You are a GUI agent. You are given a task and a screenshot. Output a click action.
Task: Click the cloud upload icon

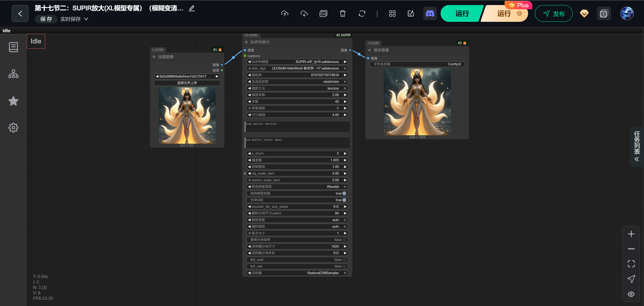285,13
